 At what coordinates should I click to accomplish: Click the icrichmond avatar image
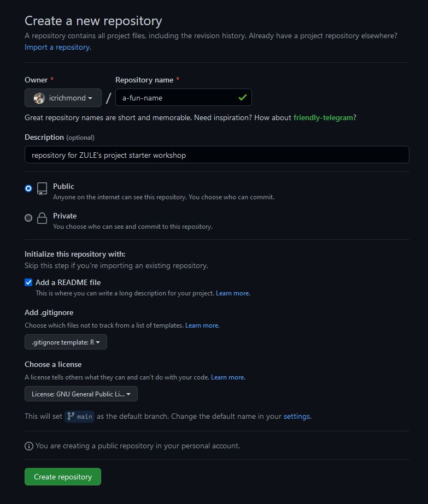point(39,98)
